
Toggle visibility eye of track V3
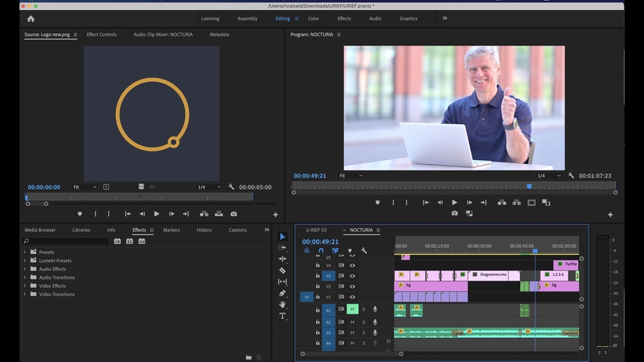352,276
